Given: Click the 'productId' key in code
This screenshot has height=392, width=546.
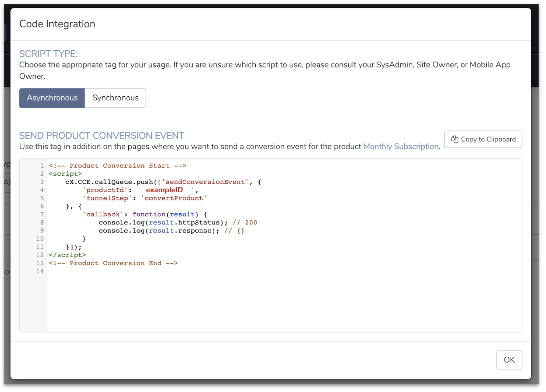Looking at the screenshot, I should 105,190.
